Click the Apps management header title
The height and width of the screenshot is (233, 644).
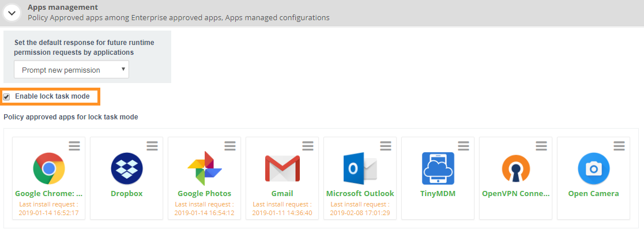pos(63,7)
